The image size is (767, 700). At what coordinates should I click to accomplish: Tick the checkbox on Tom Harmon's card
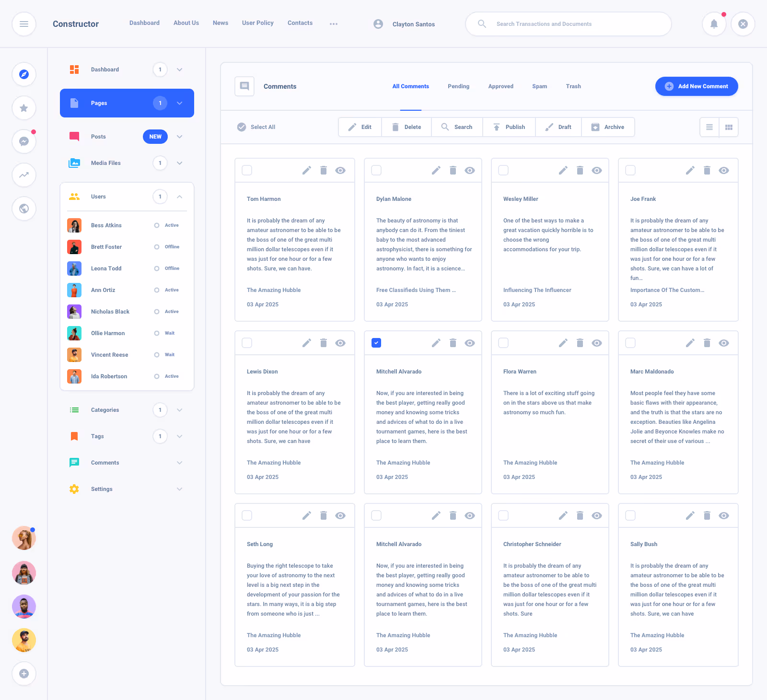pos(247,170)
